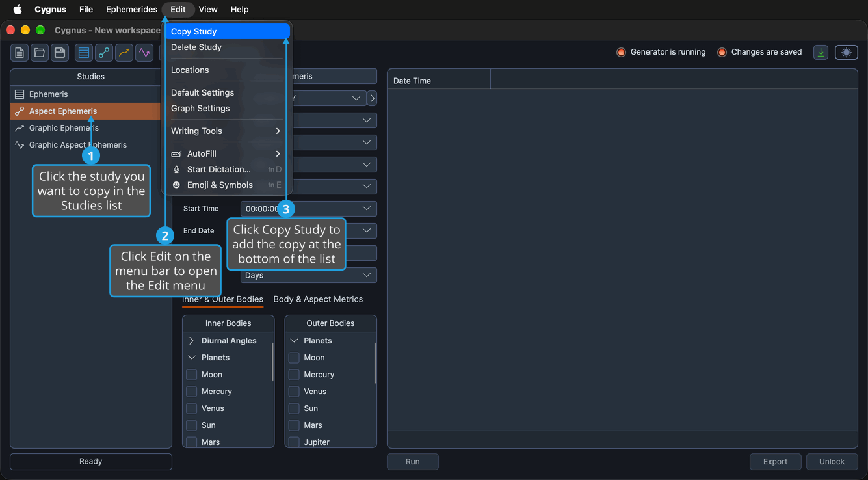Click the emoji face icon in menu

pyautogui.click(x=176, y=185)
